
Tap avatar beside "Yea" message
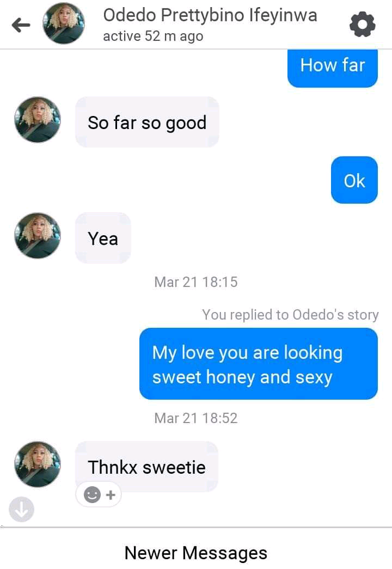pyautogui.click(x=38, y=235)
